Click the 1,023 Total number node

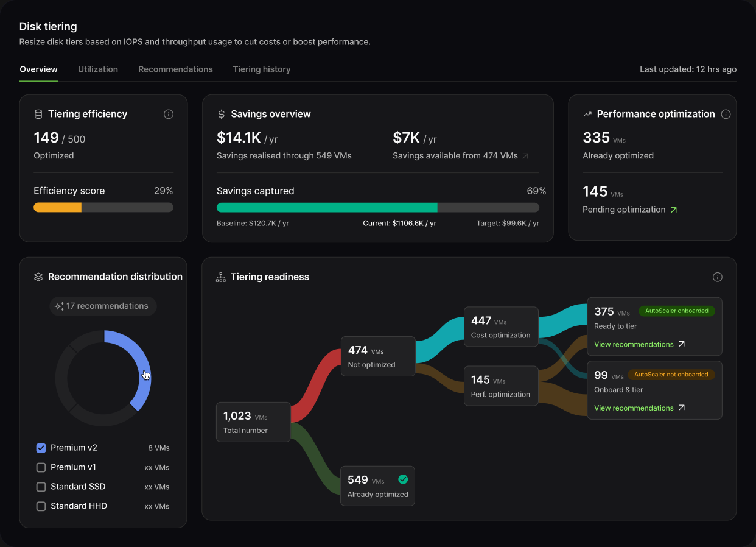pos(253,422)
